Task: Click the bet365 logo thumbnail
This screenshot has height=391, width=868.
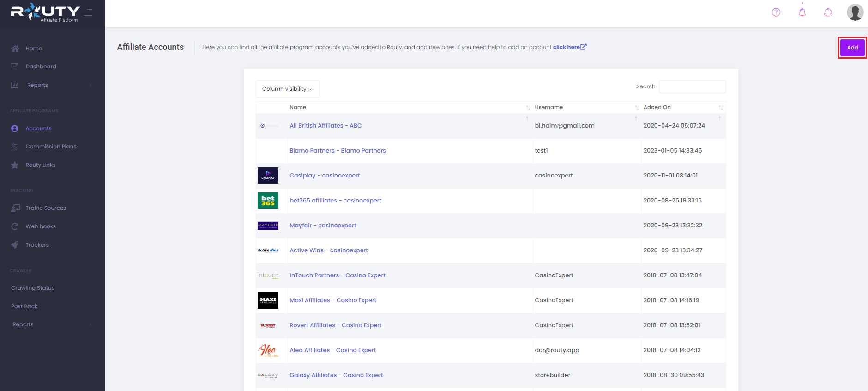Action: point(268,201)
